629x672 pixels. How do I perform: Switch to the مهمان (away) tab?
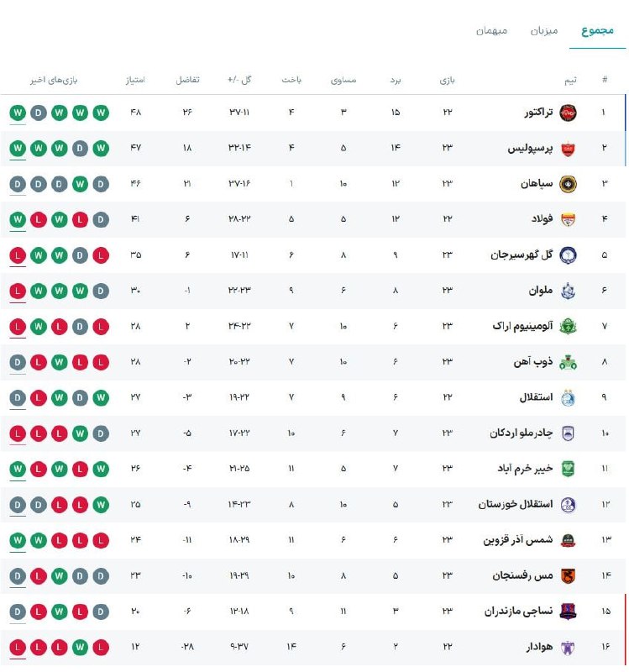(x=492, y=30)
